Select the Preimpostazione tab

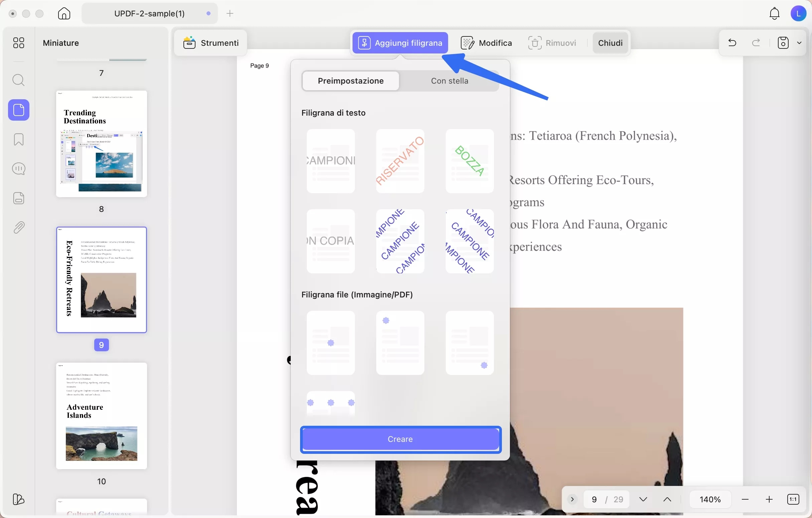pos(351,81)
